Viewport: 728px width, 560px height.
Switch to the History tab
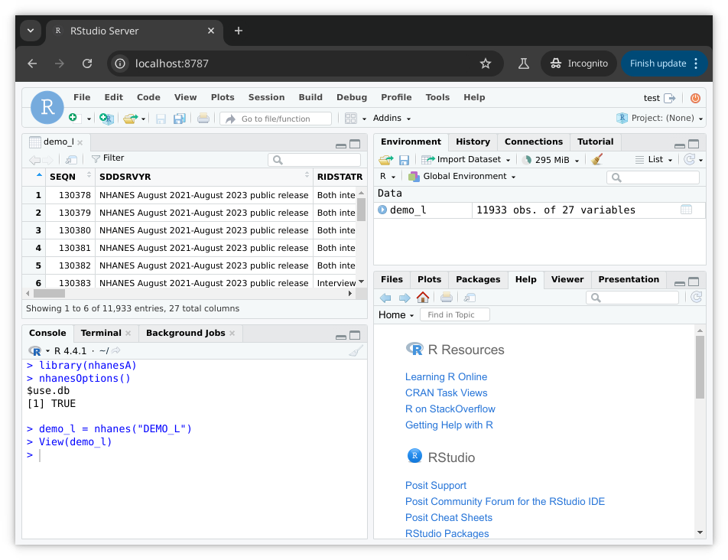click(473, 142)
